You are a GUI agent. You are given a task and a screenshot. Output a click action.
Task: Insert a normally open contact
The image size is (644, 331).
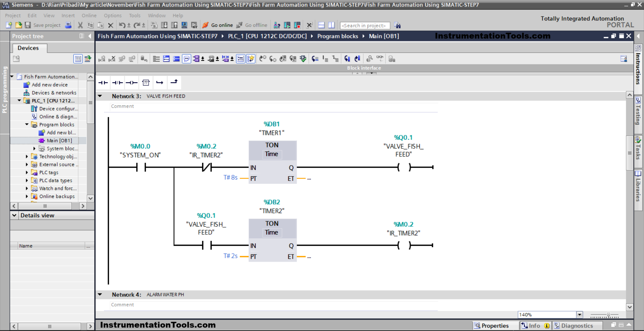coord(103,83)
